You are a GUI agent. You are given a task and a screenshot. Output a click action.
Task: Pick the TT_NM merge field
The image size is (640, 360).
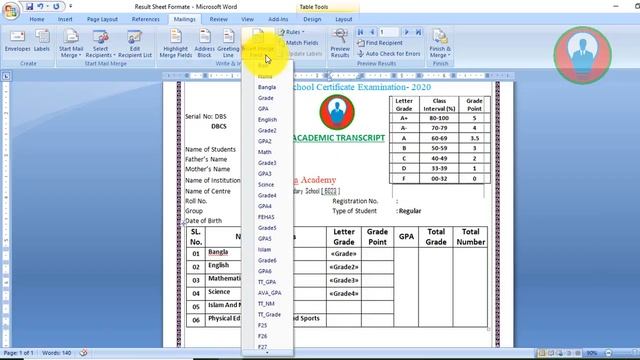(267, 304)
